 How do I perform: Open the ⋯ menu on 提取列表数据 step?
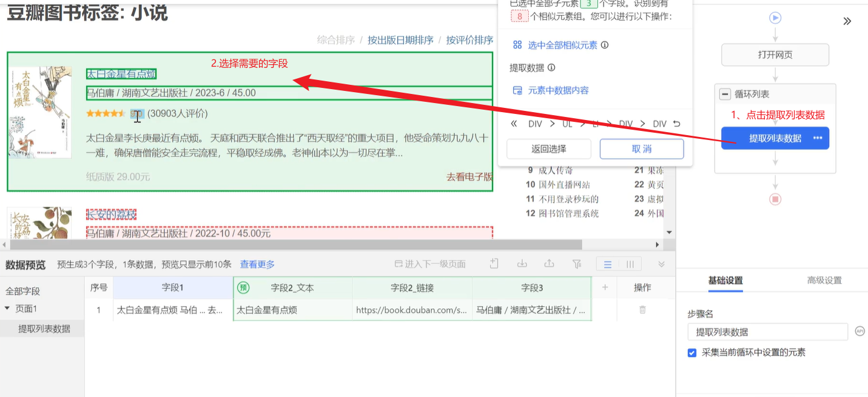[x=818, y=138]
